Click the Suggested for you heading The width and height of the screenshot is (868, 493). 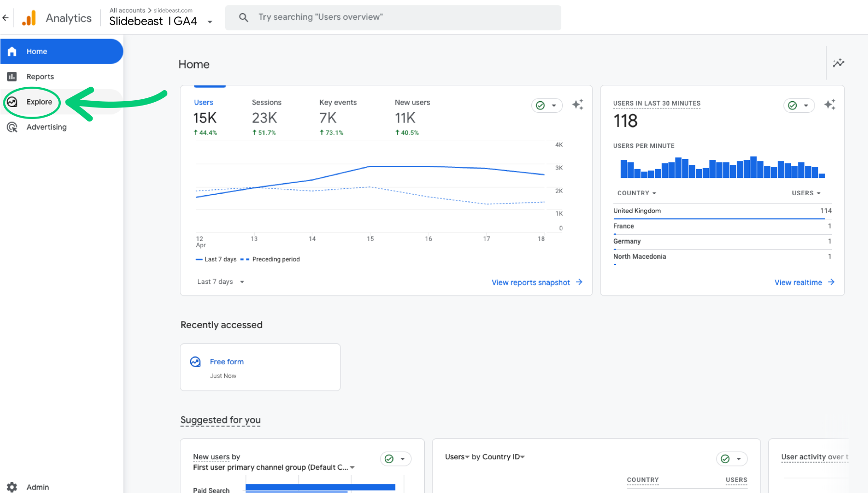tap(220, 420)
